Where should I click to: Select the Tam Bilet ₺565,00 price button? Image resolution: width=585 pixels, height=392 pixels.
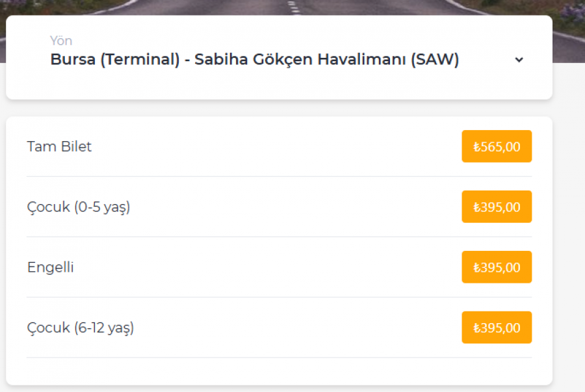[497, 146]
